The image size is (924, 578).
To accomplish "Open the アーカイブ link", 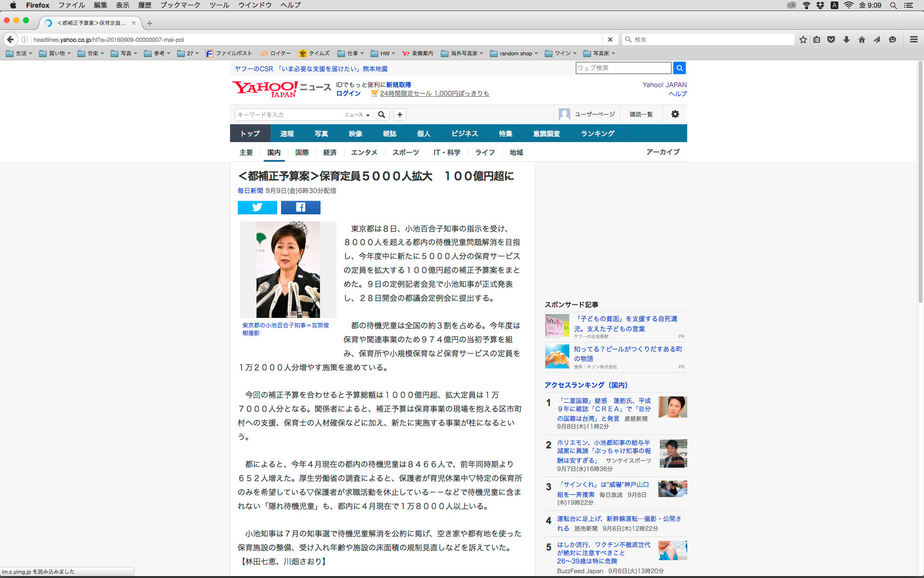I will 662,152.
